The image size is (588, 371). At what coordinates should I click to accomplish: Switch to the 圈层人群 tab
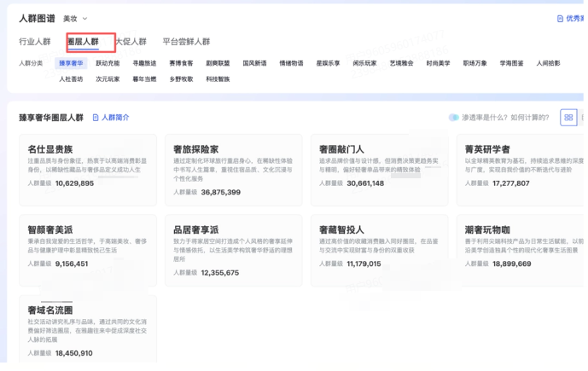click(83, 42)
